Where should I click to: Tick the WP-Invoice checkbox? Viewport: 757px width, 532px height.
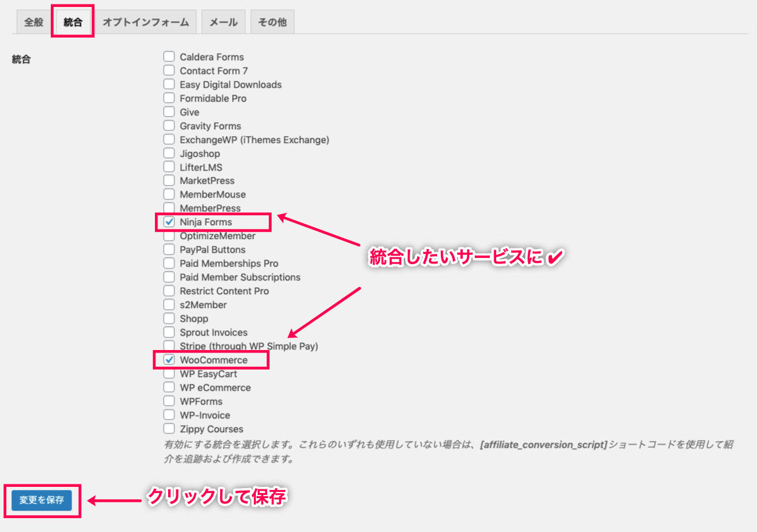pyautogui.click(x=169, y=415)
